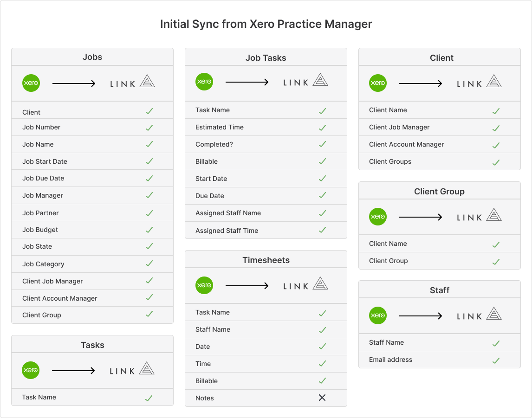Screen dimensions: 532x418
Task: Enable the checkmark for Email address
Action: pyautogui.click(x=496, y=360)
